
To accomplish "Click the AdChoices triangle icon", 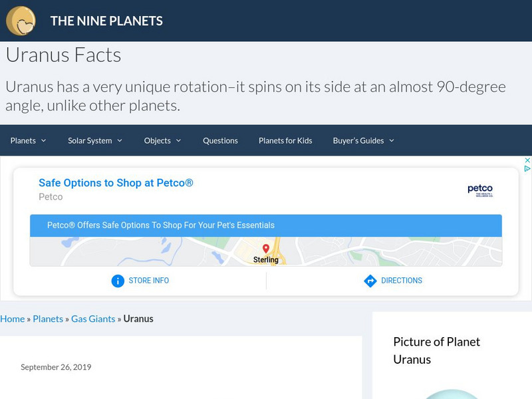I will tap(527, 169).
